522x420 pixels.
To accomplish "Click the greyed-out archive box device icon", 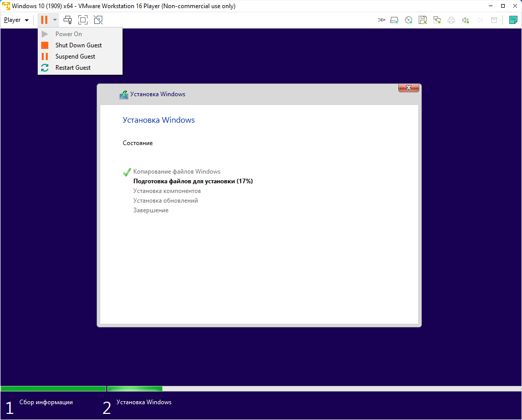I will click(x=494, y=20).
